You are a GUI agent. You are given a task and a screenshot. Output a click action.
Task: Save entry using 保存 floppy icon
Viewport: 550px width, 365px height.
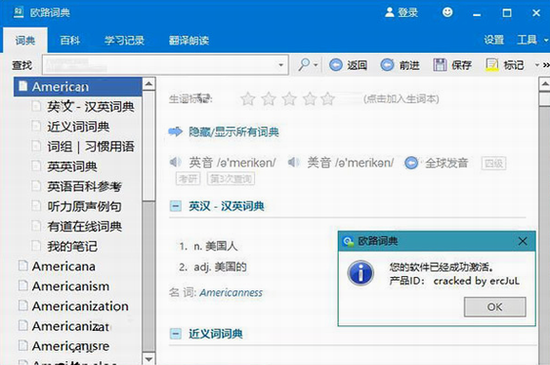pyautogui.click(x=440, y=65)
